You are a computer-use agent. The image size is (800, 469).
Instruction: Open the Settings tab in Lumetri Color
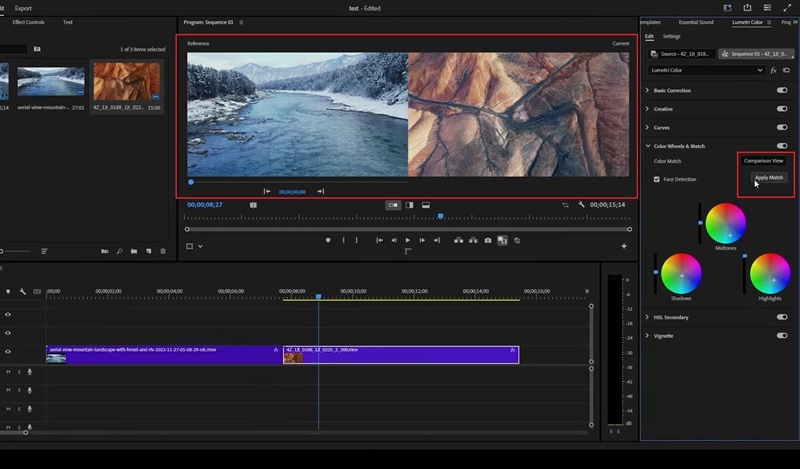tap(672, 36)
